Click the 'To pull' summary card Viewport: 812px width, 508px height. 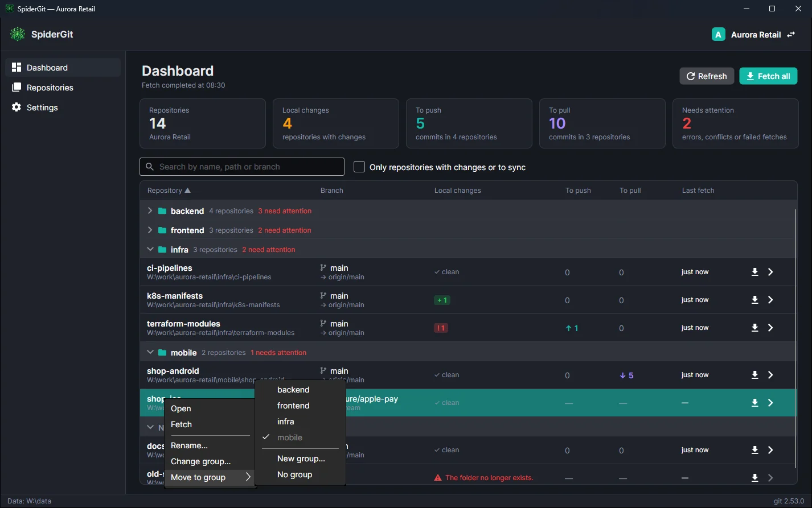point(602,123)
